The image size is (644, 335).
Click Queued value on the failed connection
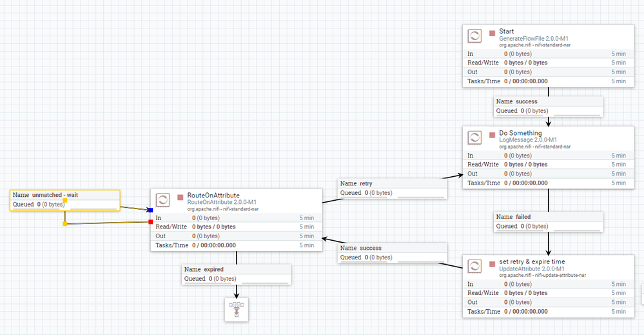[x=534, y=226]
